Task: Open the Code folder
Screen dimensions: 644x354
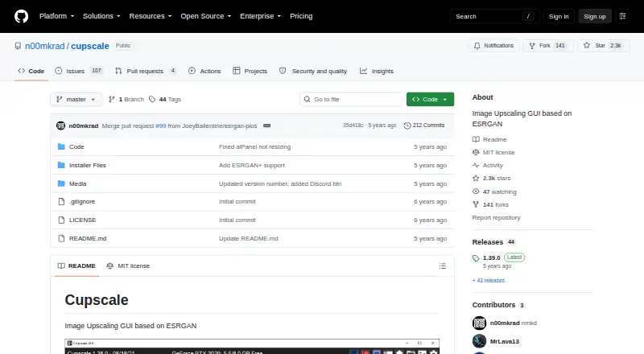Action: click(x=76, y=146)
